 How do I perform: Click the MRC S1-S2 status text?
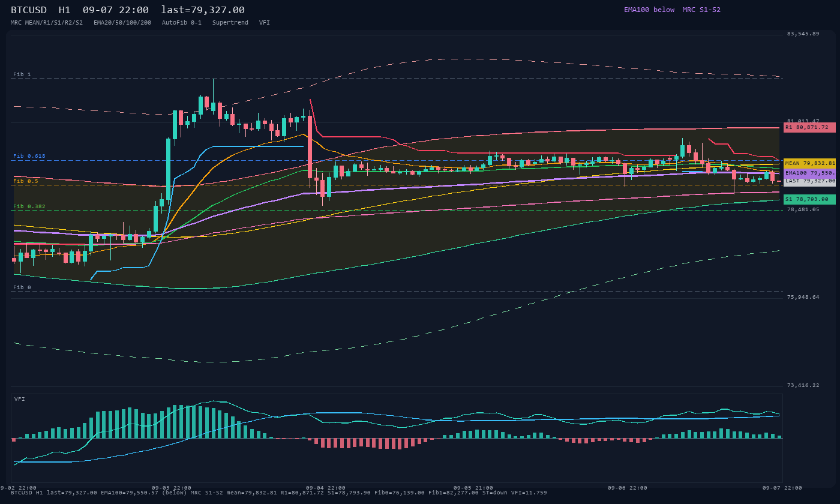pos(701,10)
